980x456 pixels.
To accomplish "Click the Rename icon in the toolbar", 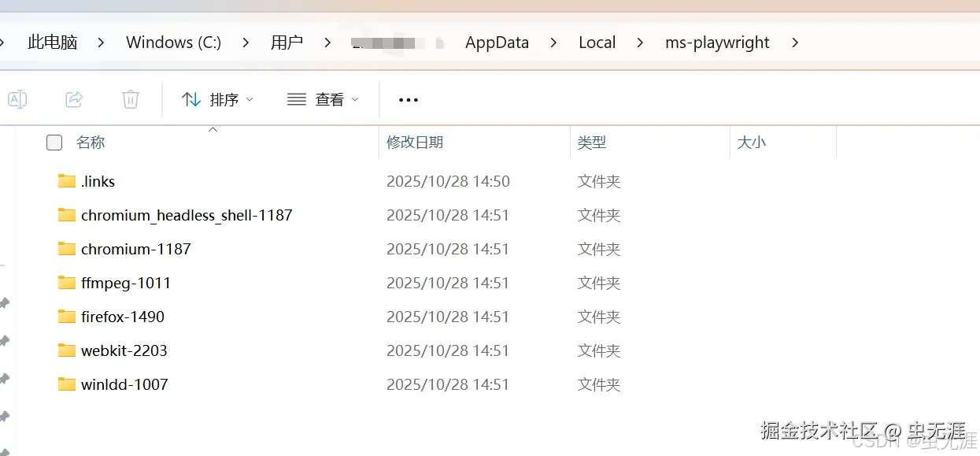I will click(17, 98).
